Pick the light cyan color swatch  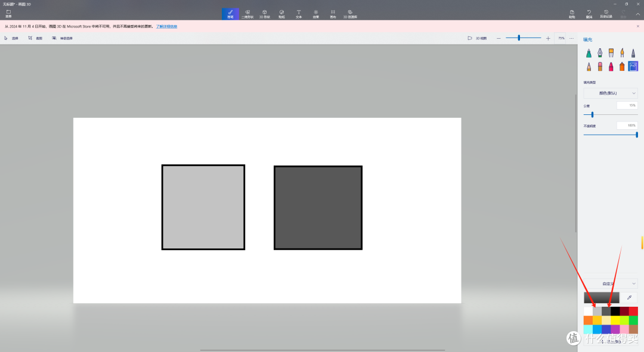click(x=588, y=329)
